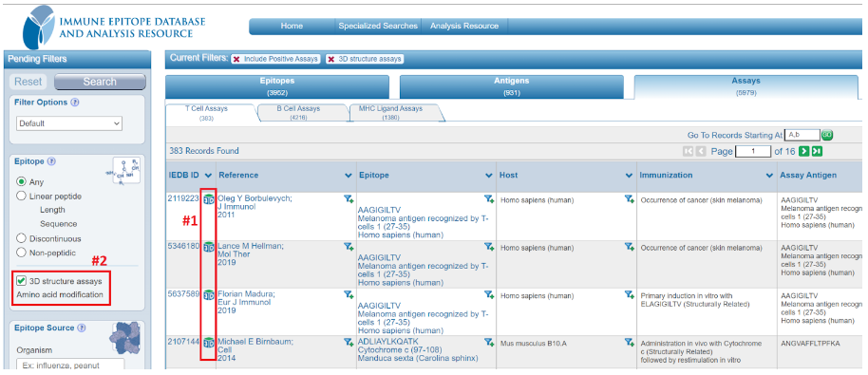Open 3D structure icon for assay 5346180
Screen dimensions: 868x375
[209, 247]
